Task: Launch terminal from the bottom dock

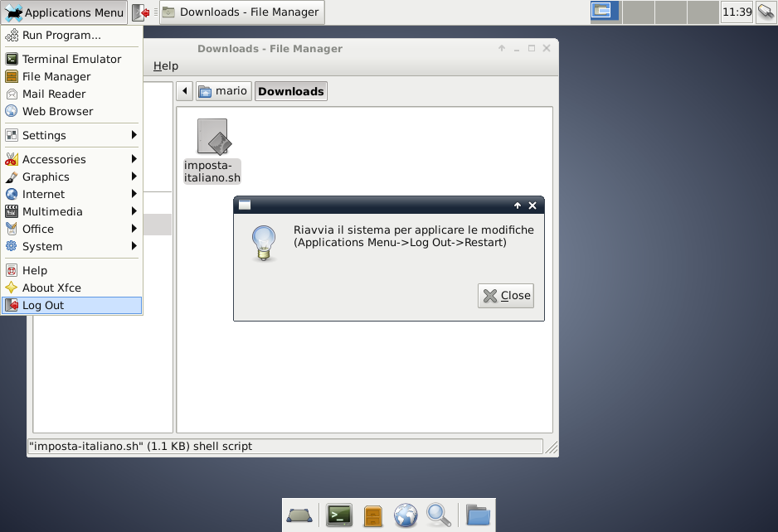Action: [x=339, y=515]
